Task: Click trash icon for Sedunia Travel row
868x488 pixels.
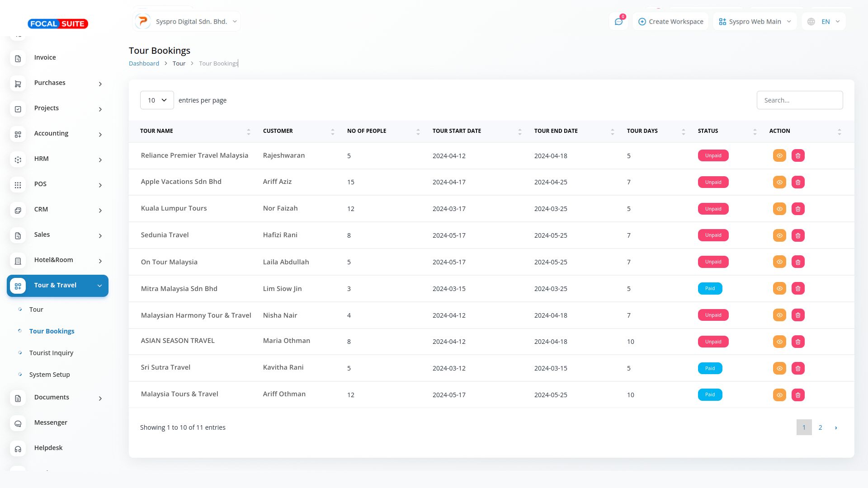Action: [798, 235]
